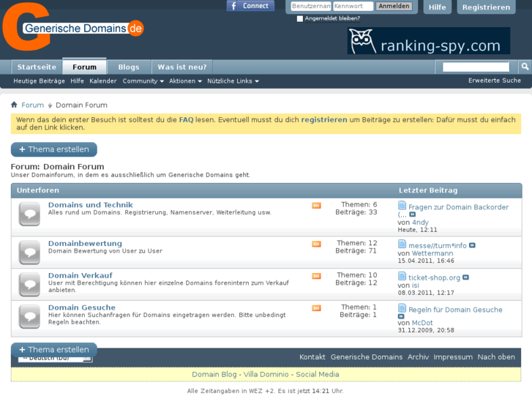The width and height of the screenshot is (532, 399).
Task: Expand the Nützliche Links dropdown menu
Action: pyautogui.click(x=233, y=81)
